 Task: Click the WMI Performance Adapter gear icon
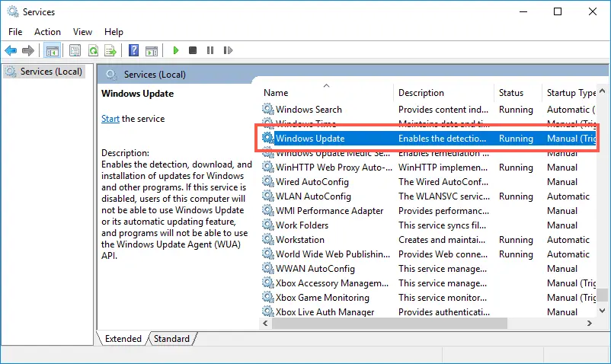(x=267, y=210)
